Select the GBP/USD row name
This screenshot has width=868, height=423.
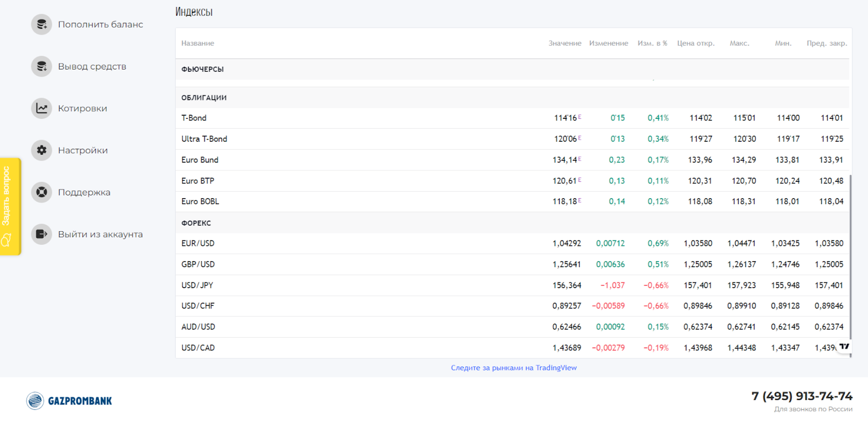[198, 264]
